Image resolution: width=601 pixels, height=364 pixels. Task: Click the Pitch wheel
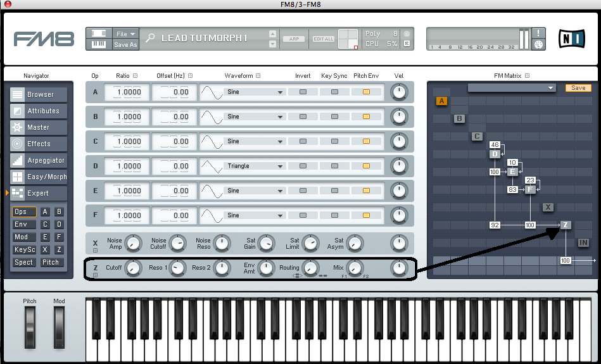(x=30, y=328)
